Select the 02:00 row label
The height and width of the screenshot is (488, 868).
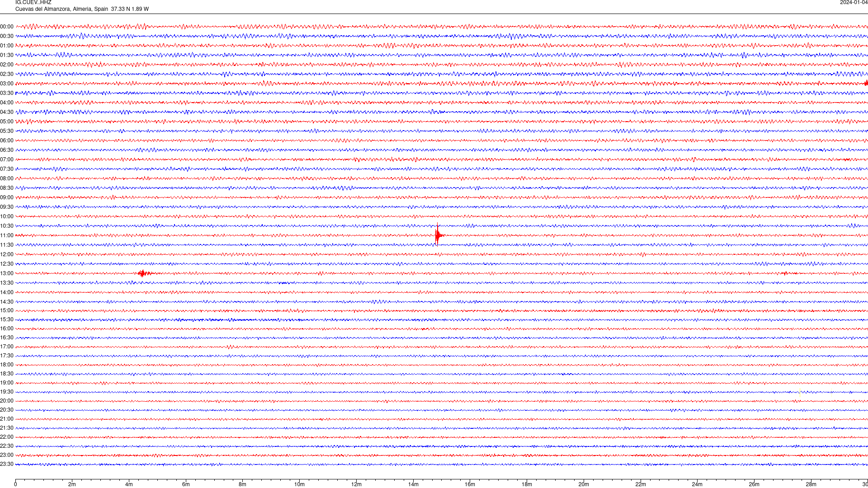(7, 65)
